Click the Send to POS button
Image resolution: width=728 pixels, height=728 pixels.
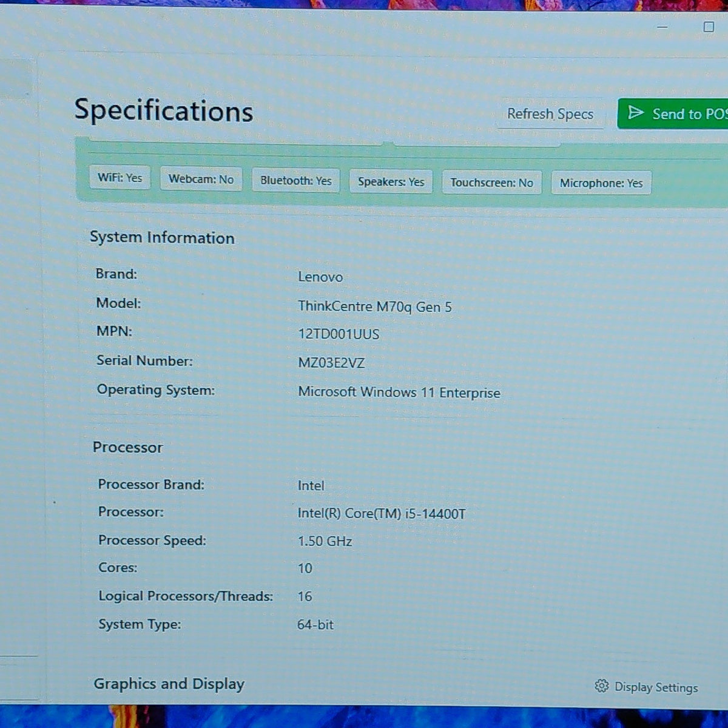[673, 113]
